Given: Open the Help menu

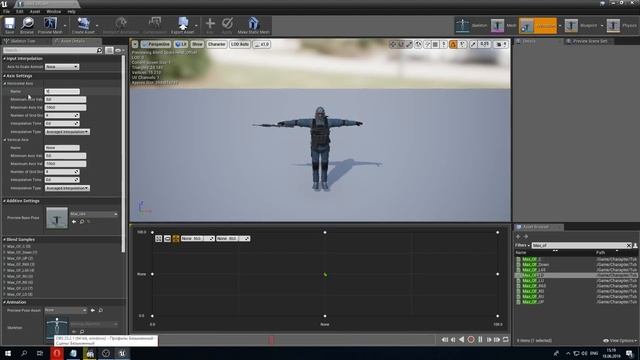Looking at the screenshot, I should pyautogui.click(x=71, y=11).
